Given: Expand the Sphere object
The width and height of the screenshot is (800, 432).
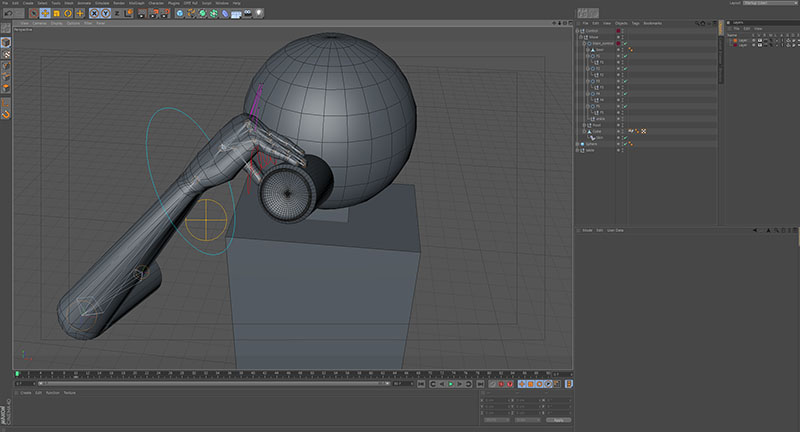Looking at the screenshot, I should [x=578, y=144].
